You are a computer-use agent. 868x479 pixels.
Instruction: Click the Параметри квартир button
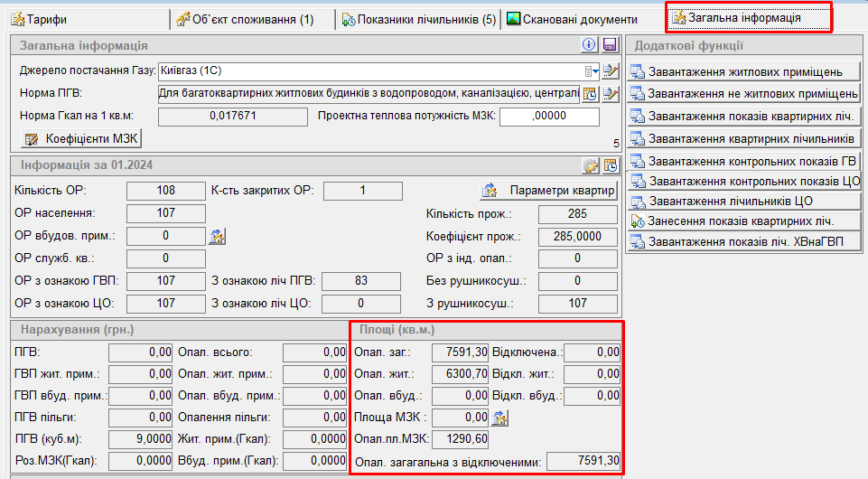[548, 191]
